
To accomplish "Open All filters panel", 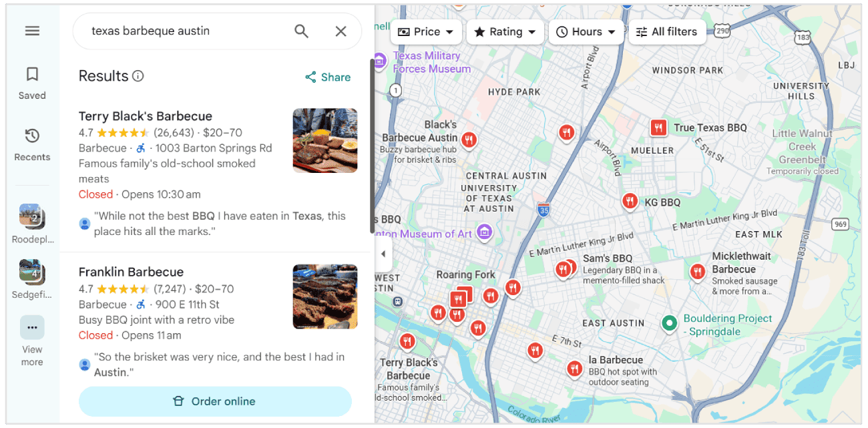I will pyautogui.click(x=667, y=31).
